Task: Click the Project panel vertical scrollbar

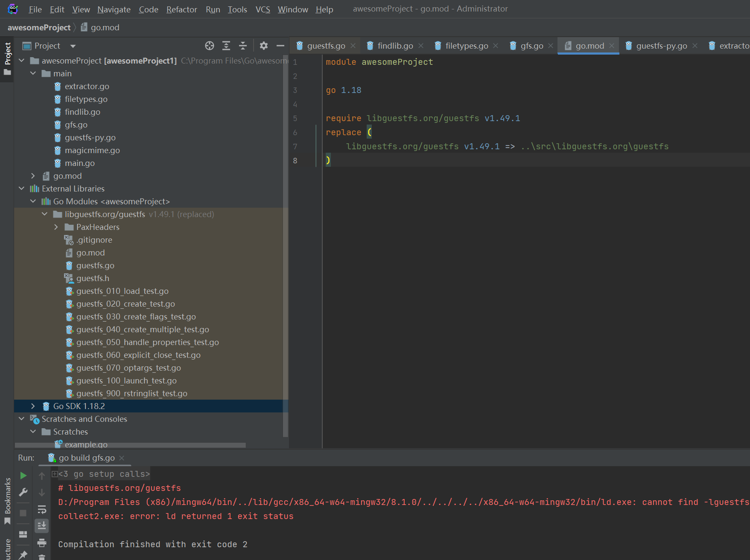Action: [x=286, y=245]
